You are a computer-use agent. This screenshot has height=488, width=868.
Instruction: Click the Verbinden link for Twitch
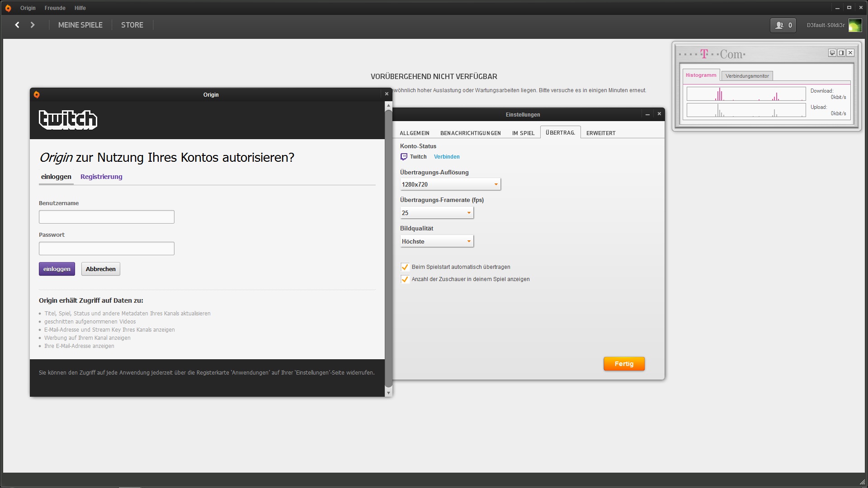447,157
